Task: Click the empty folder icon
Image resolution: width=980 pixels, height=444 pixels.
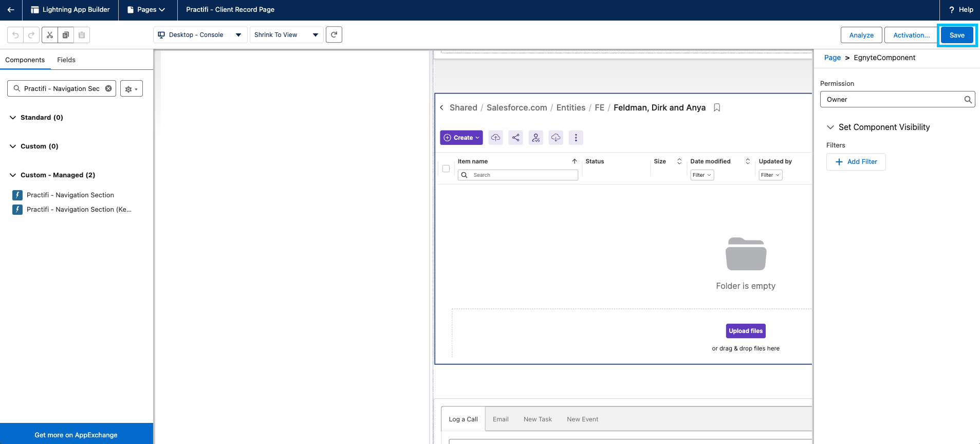Action: click(x=746, y=254)
